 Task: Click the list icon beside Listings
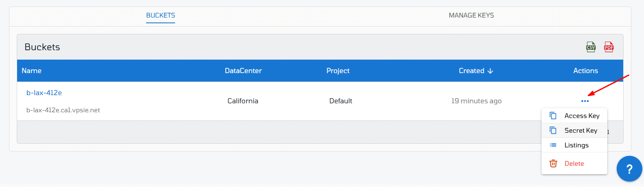click(x=553, y=145)
